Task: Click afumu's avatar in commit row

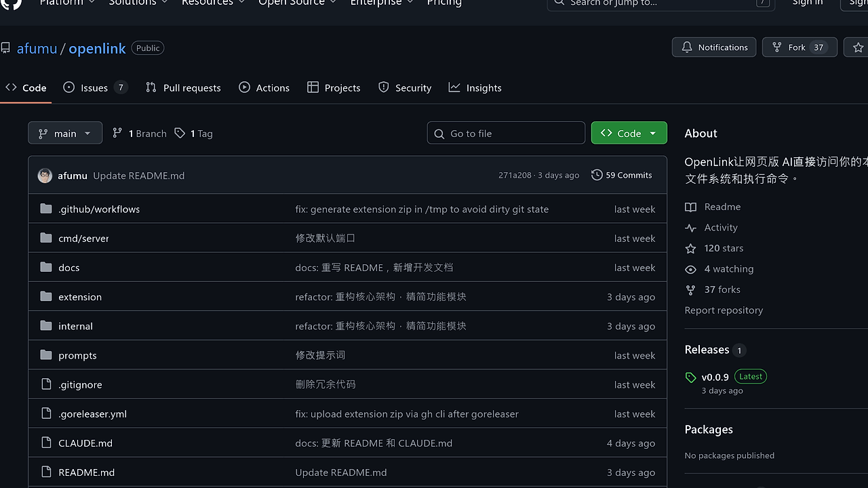Action: [45, 176]
